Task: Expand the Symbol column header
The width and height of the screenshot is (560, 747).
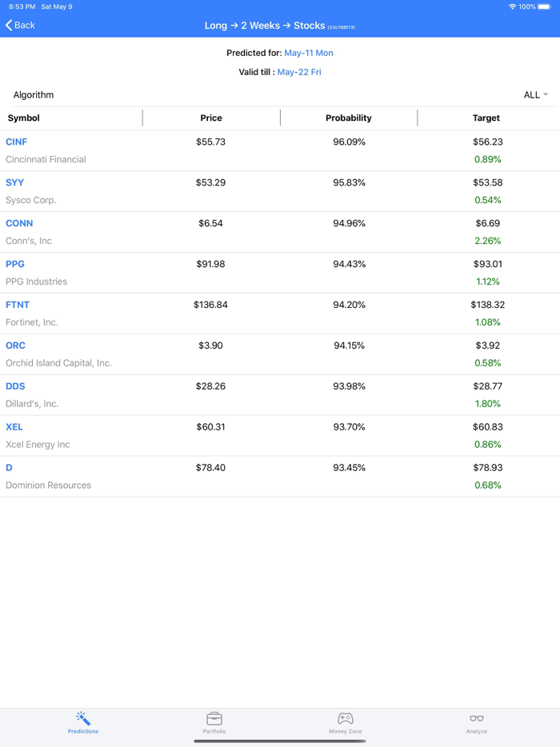Action: pyautogui.click(x=23, y=118)
